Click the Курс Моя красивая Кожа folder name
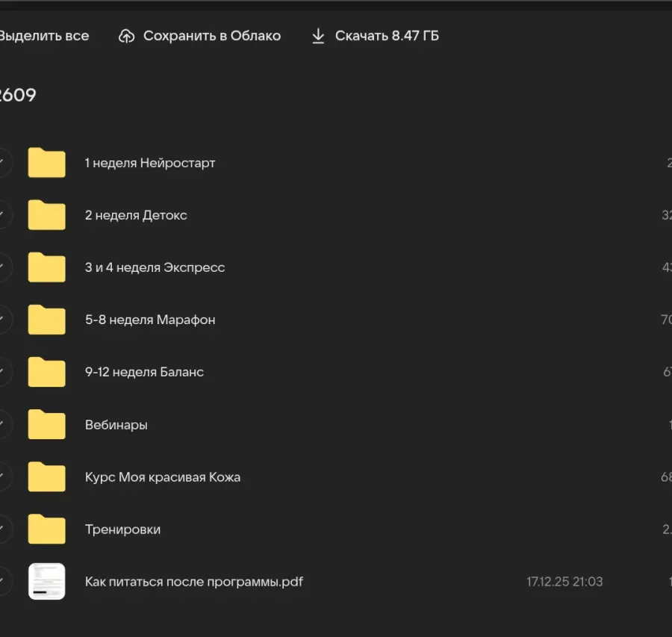The image size is (672, 637). (x=162, y=477)
